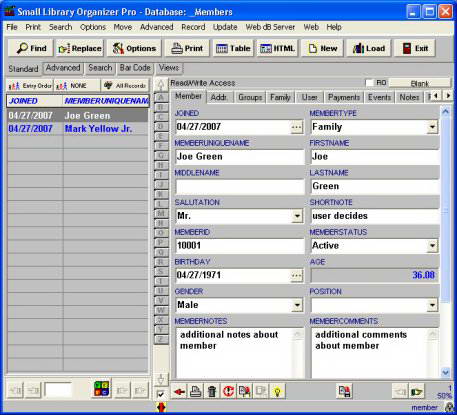Click the red left arrow icon

pos(179,391)
